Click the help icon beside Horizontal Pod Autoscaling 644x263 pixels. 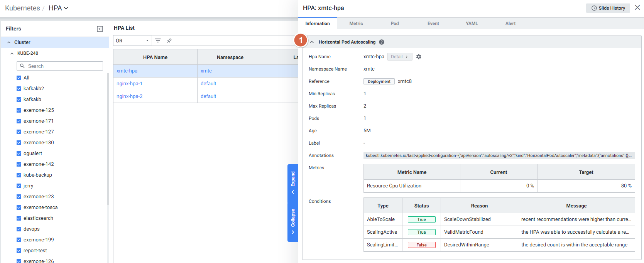point(382,42)
